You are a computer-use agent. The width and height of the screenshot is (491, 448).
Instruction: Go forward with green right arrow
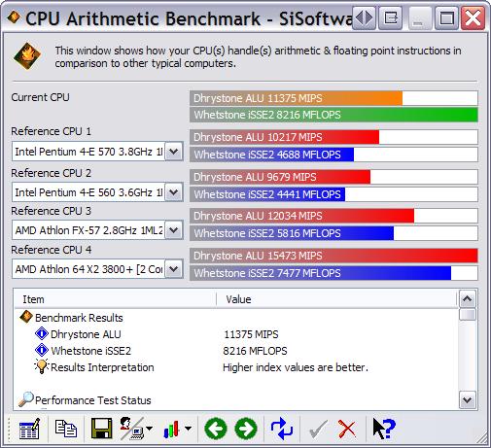click(x=246, y=429)
